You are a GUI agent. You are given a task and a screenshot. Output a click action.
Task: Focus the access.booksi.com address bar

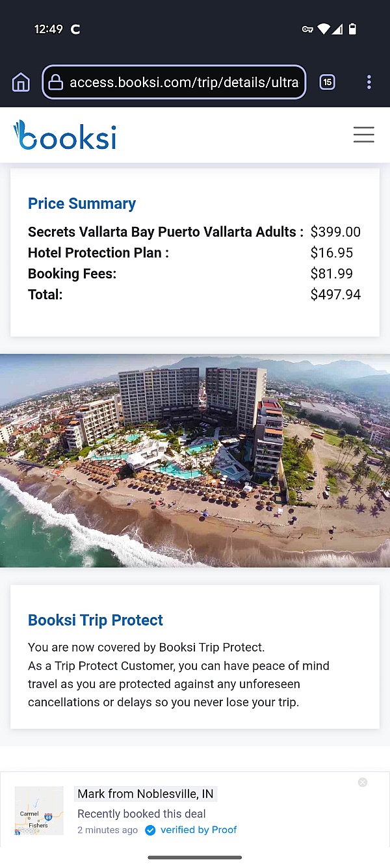click(183, 83)
